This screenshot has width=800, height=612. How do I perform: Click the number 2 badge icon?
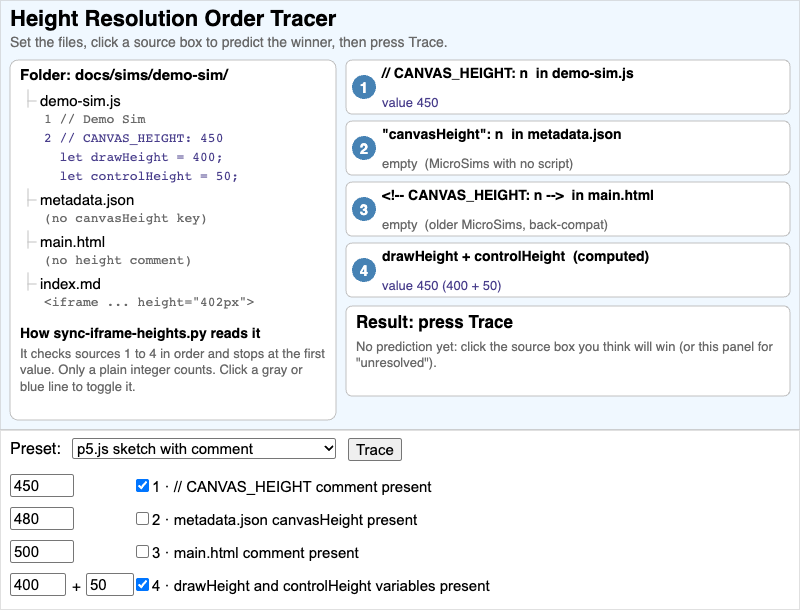(x=364, y=148)
